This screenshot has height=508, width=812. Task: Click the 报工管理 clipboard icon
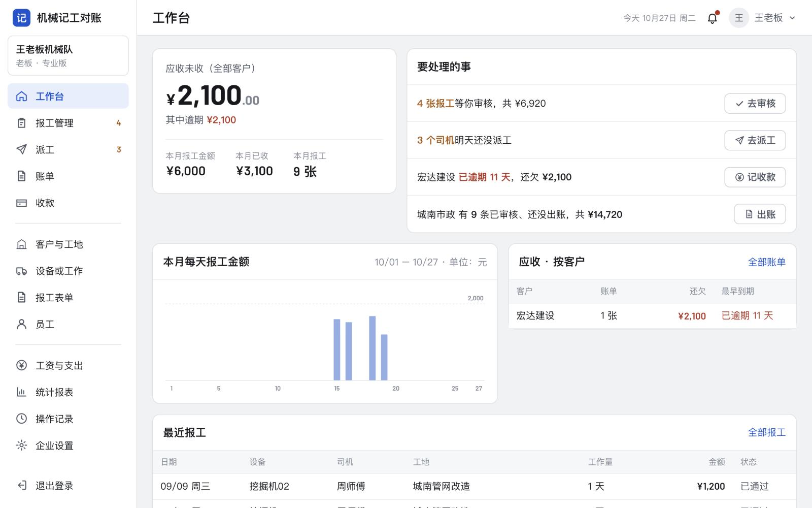tap(21, 123)
